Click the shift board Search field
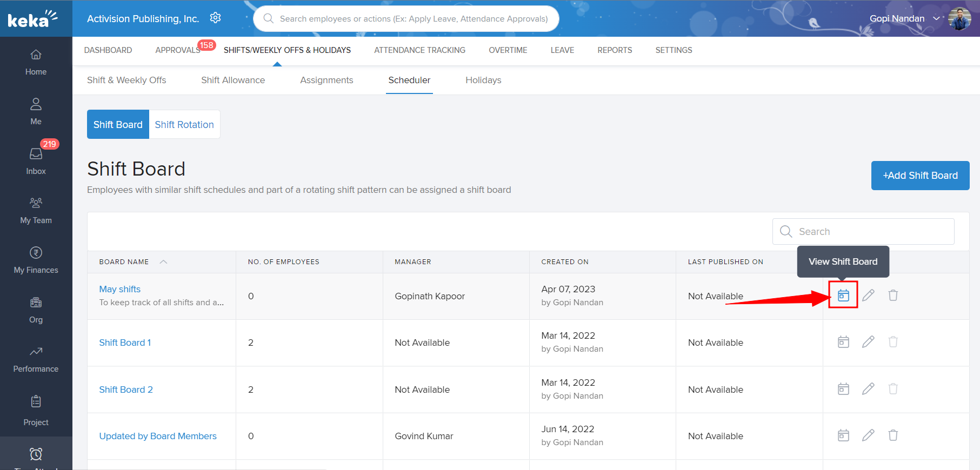 pos(870,232)
